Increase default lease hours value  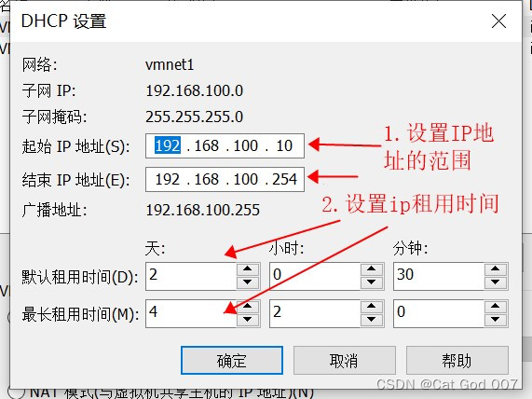tap(371, 268)
